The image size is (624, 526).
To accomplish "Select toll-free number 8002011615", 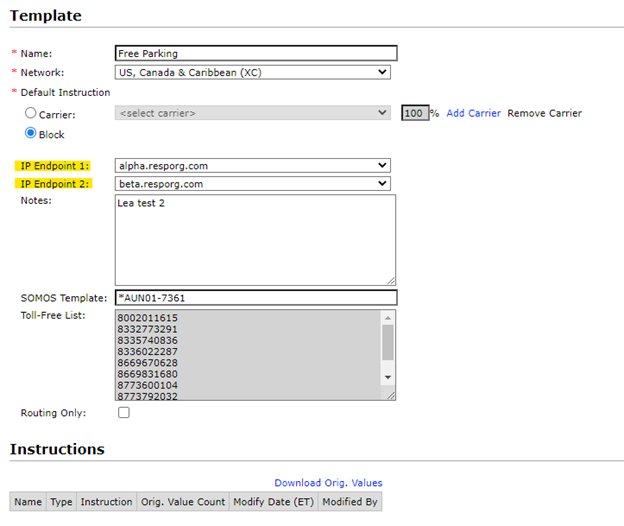I will (x=147, y=318).
